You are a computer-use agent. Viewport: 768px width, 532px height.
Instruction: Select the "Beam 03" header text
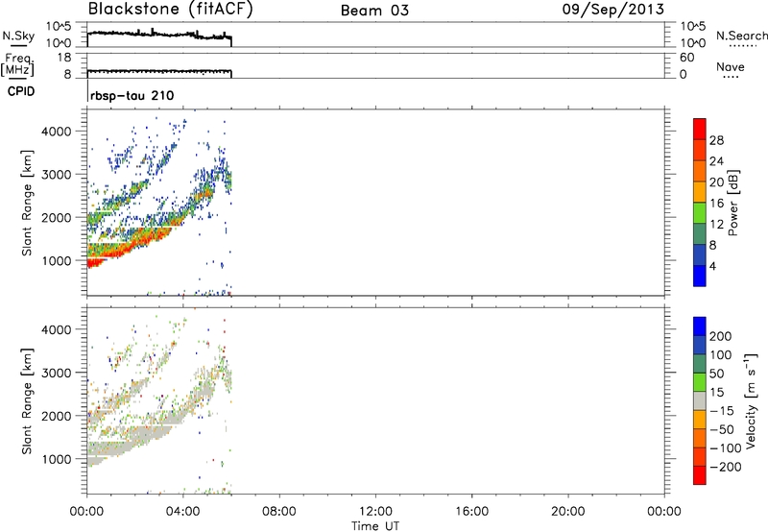[x=374, y=11]
